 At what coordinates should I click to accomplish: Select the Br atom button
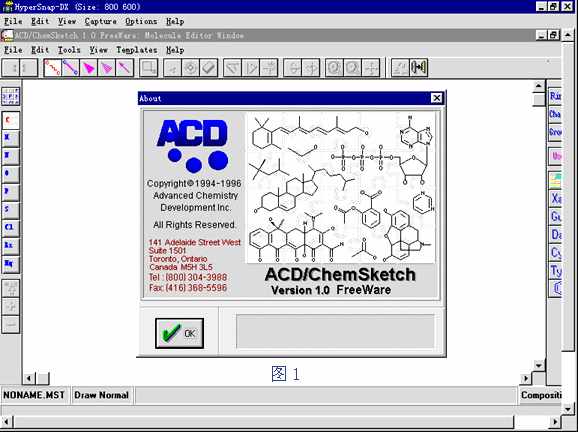tap(11, 245)
